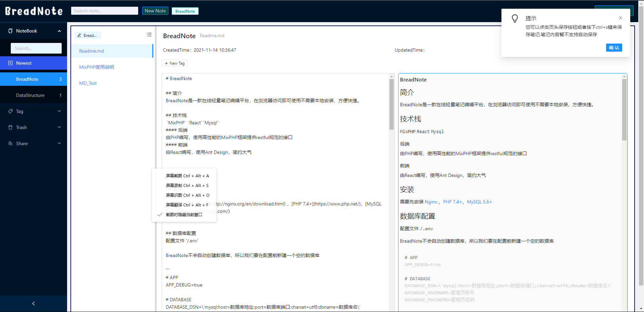The width and height of the screenshot is (644, 312).
Task: Click the lightbulb icon in the tip popup
Action: 515,18
